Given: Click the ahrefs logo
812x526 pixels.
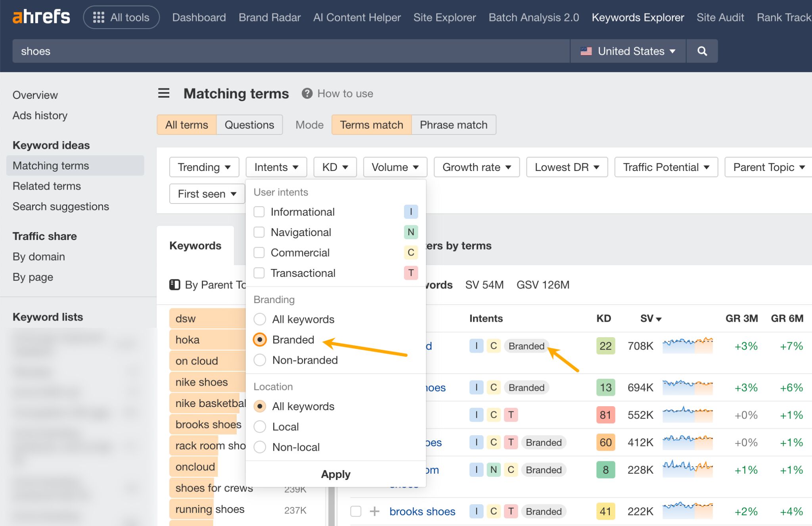Looking at the screenshot, I should [x=41, y=16].
